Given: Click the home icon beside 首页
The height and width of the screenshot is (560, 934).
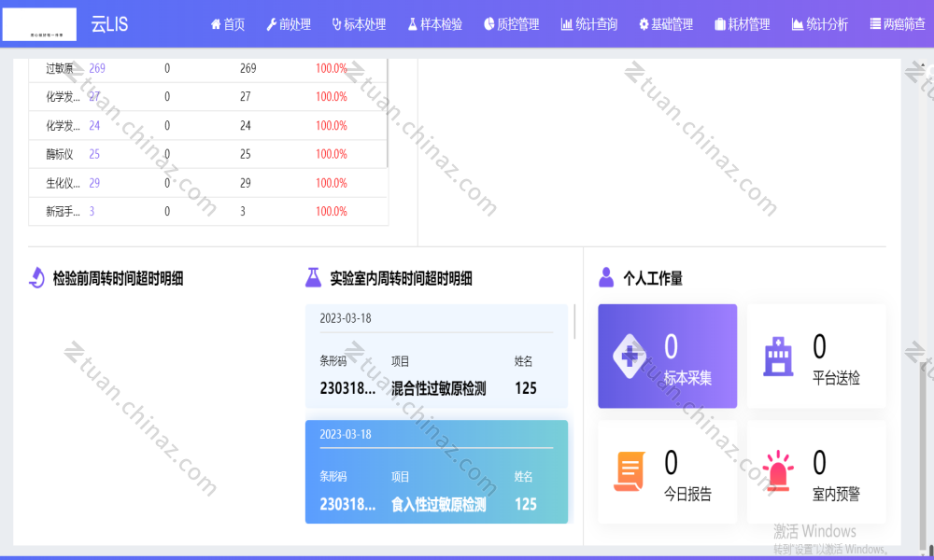Looking at the screenshot, I should click(x=216, y=24).
